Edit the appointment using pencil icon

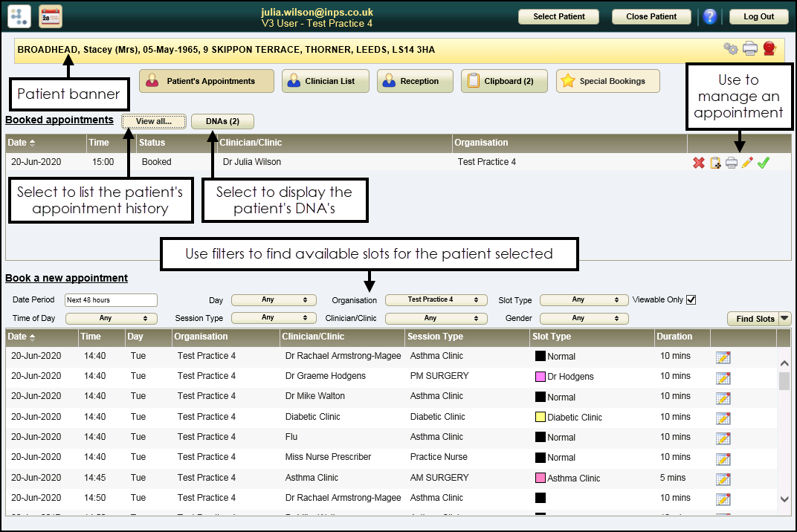point(747,163)
